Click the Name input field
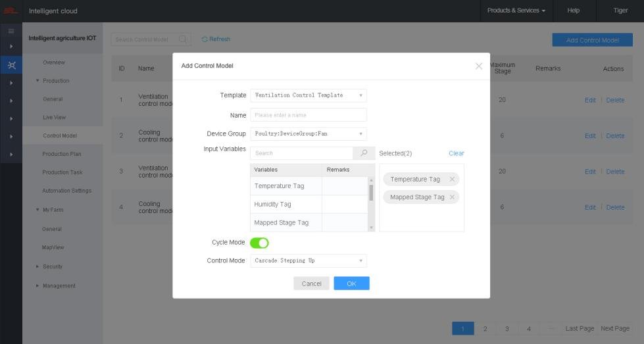Viewport: 644px width, 344px height. [x=309, y=115]
